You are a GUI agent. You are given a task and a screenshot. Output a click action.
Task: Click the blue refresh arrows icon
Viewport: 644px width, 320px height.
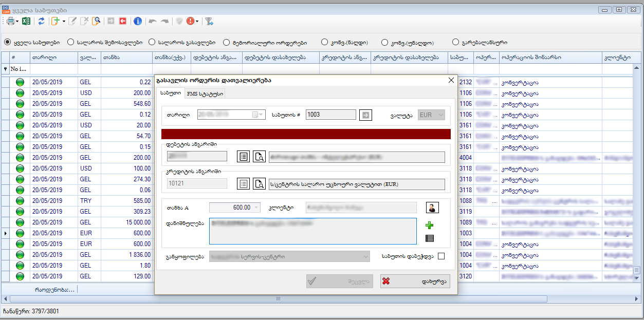point(41,21)
